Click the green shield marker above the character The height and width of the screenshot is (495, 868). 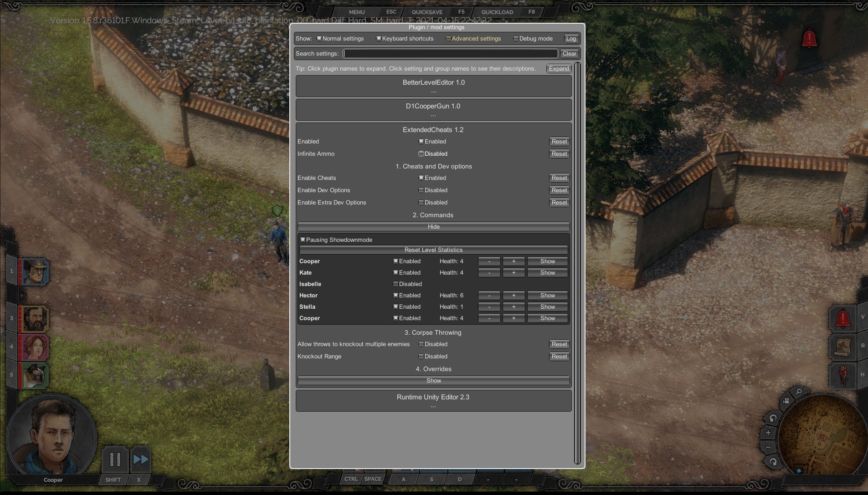277,210
